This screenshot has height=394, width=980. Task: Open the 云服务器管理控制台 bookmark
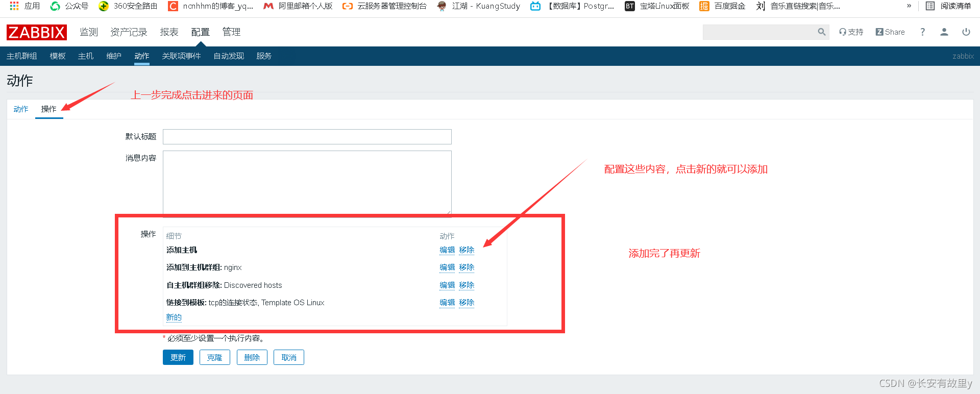click(384, 6)
